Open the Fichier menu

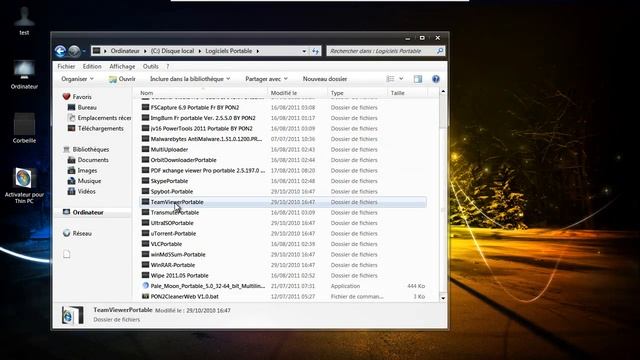[x=66, y=66]
